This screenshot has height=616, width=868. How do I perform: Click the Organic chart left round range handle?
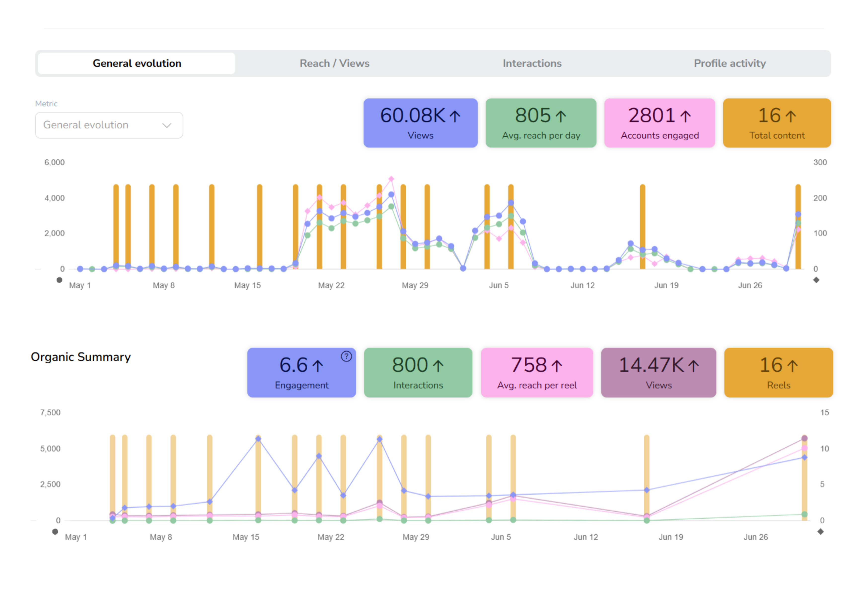[55, 532]
